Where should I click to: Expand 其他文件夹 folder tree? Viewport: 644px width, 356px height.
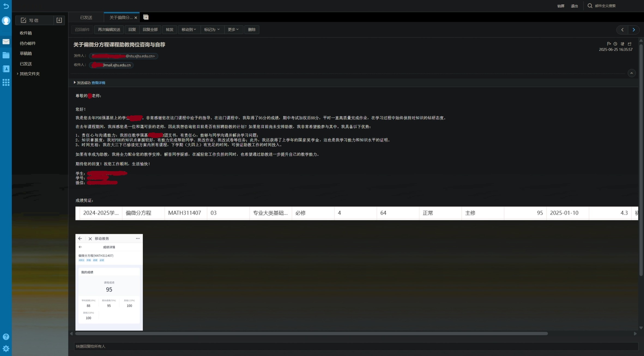tap(17, 74)
